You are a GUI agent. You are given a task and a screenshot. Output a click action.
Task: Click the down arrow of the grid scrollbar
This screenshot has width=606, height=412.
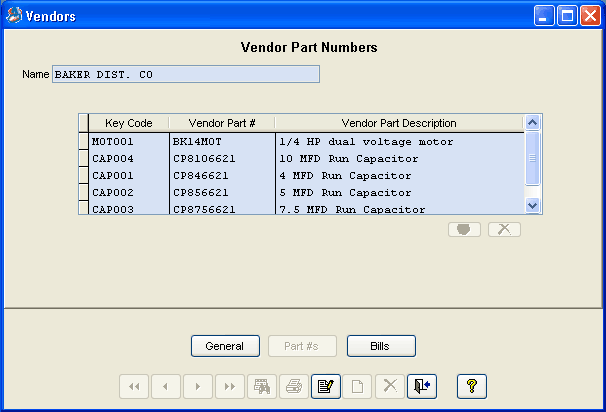click(533, 205)
